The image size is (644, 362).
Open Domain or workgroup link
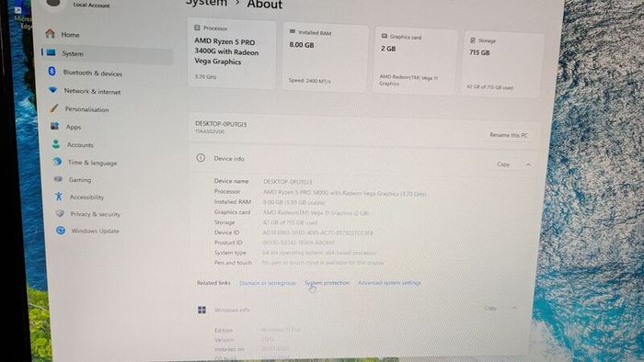click(x=268, y=283)
